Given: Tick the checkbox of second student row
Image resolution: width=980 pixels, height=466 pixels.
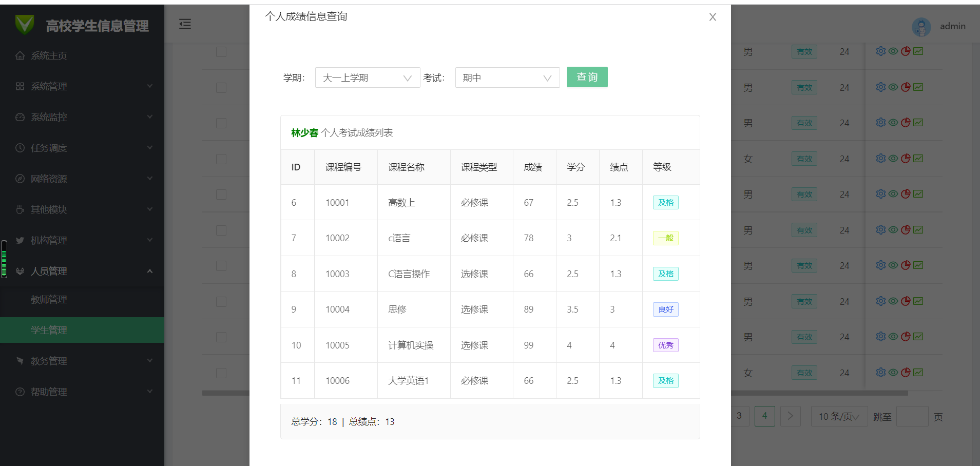Looking at the screenshot, I should tap(221, 88).
